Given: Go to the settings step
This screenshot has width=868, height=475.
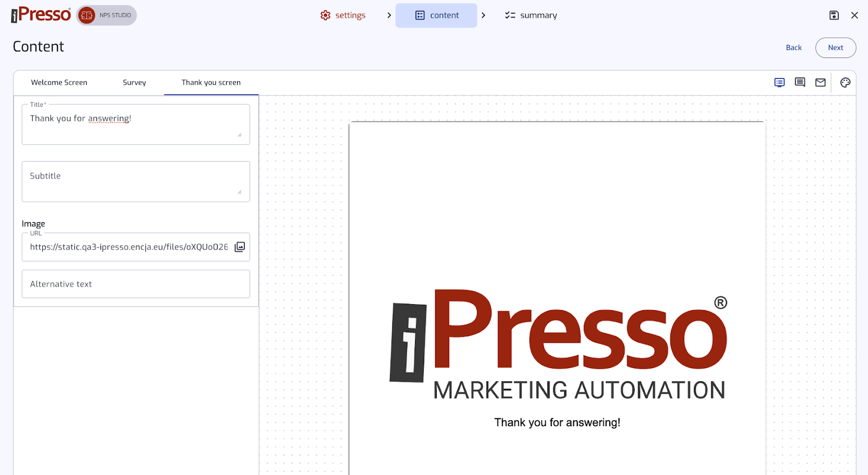Looking at the screenshot, I should [343, 15].
